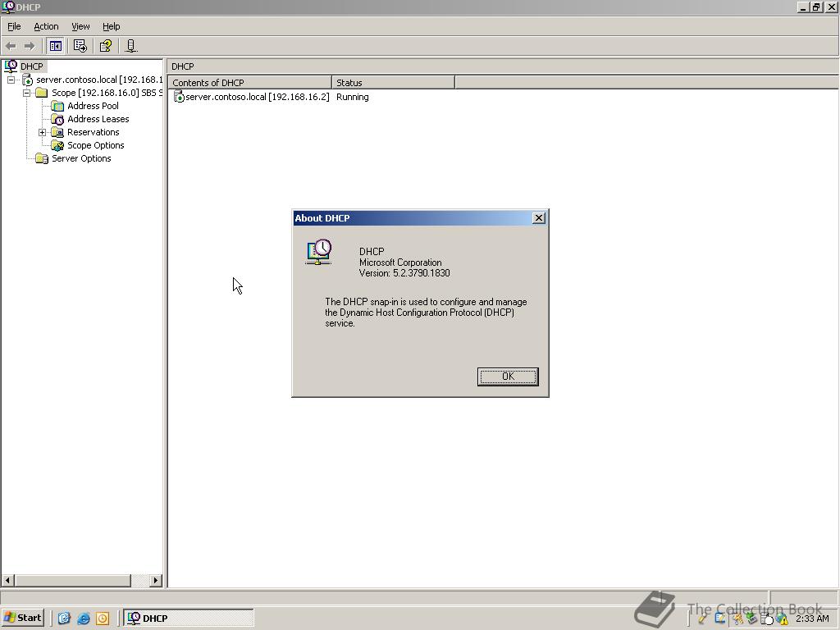Launch Internet Explorer from quick launch
The height and width of the screenshot is (630, 840).
pyautogui.click(x=84, y=619)
